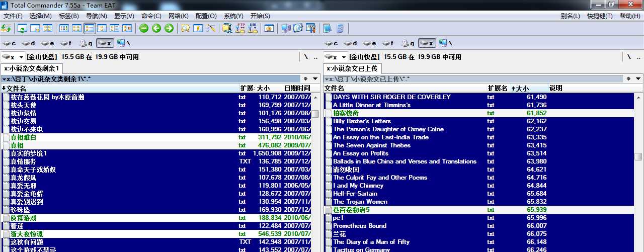Select file The Trojan Women in right panel
This screenshot has width=644, height=252.
[x=360, y=202]
